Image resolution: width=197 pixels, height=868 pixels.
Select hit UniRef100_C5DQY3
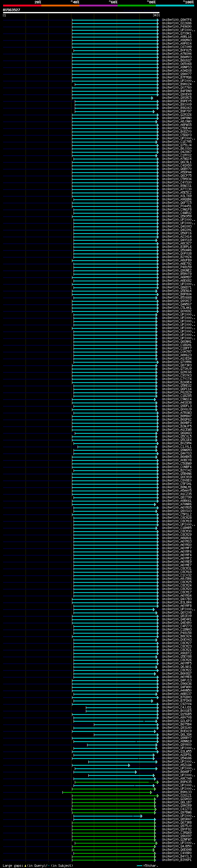pos(176,135)
